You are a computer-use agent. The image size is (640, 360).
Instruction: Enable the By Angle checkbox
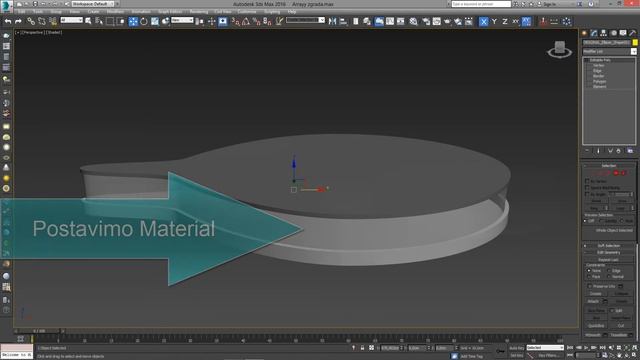pos(587,194)
